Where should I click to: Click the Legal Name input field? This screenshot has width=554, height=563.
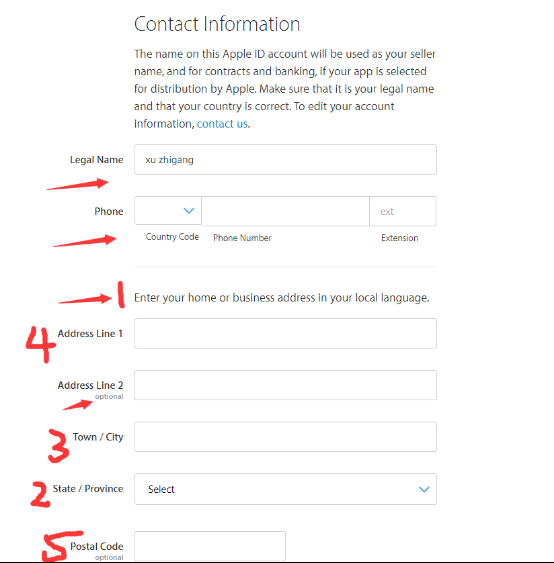pos(285,160)
